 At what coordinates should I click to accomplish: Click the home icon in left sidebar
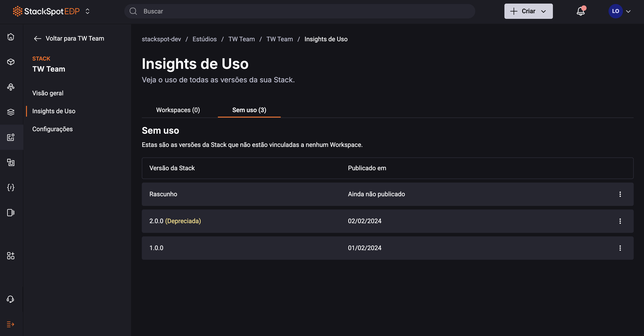pos(11,37)
